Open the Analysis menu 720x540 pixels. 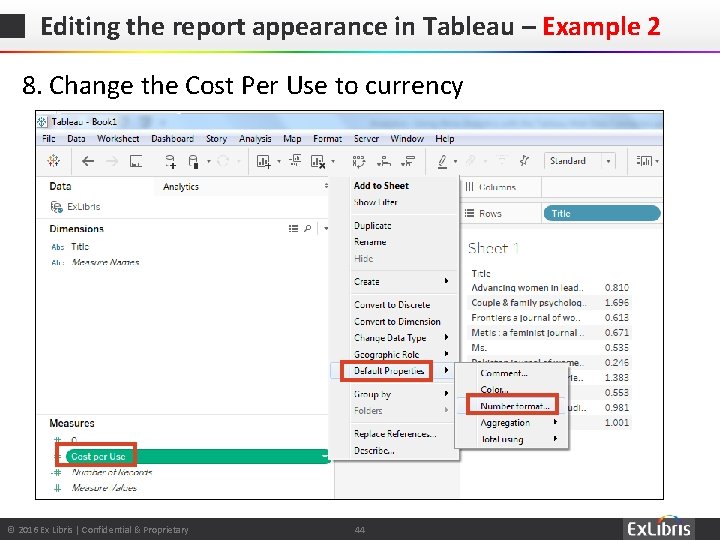[255, 139]
